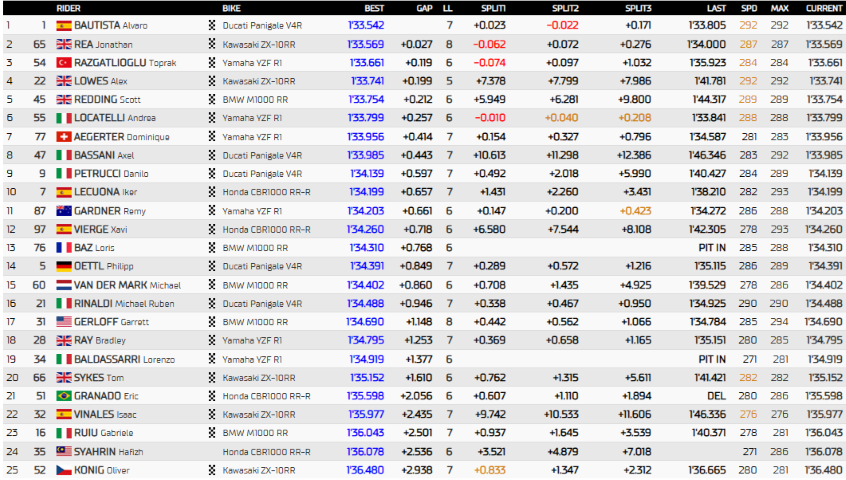Viewport: 846px width, 480px height.
Task: Click the CURRENT column header
Action: 824,8
